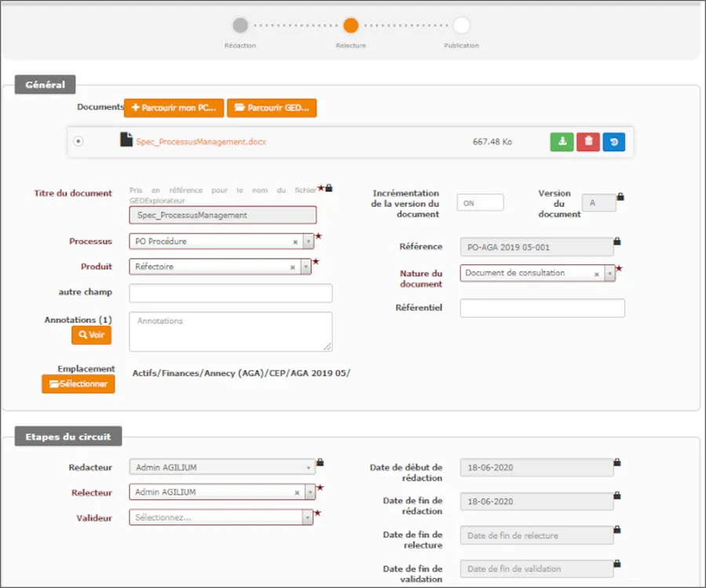The image size is (706, 588).
Task: Toggle the Incrémentation de la version switch
Action: pyautogui.click(x=479, y=201)
